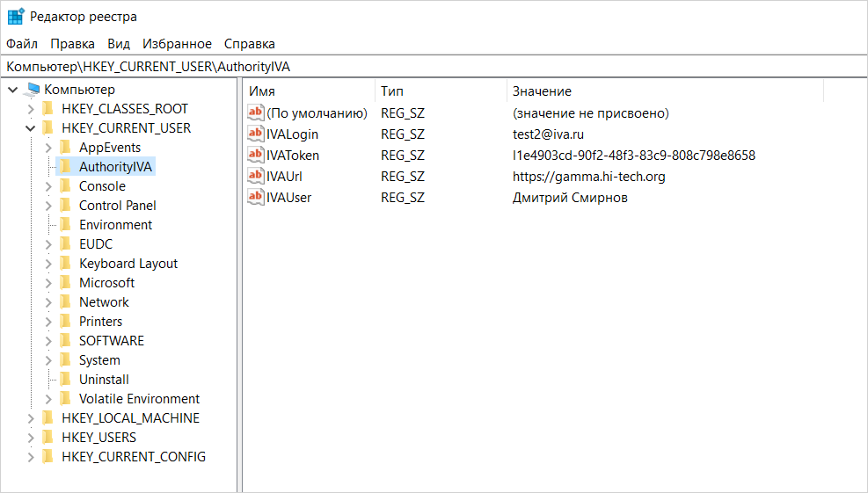The width and height of the screenshot is (868, 493).
Task: Collapse the HKEY_CURRENT_USER branch
Action: (x=31, y=128)
